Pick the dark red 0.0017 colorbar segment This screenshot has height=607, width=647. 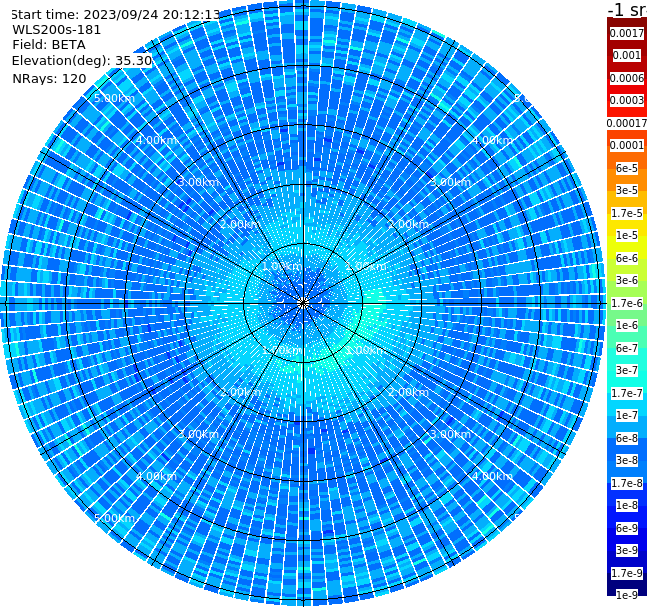pyautogui.click(x=626, y=33)
